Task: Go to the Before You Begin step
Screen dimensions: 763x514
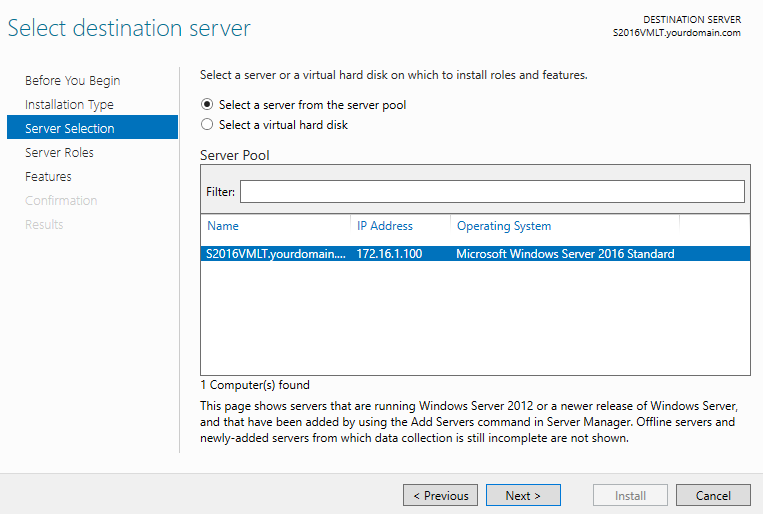Action: [x=72, y=81]
